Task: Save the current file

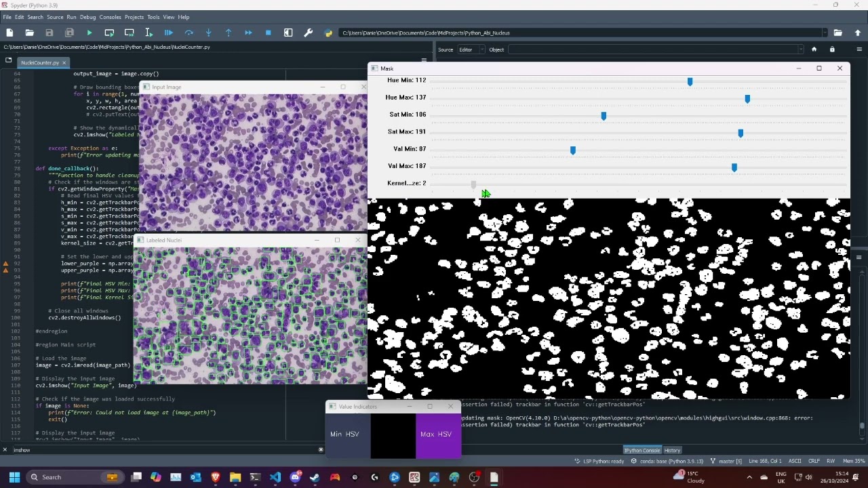Action: [50, 33]
